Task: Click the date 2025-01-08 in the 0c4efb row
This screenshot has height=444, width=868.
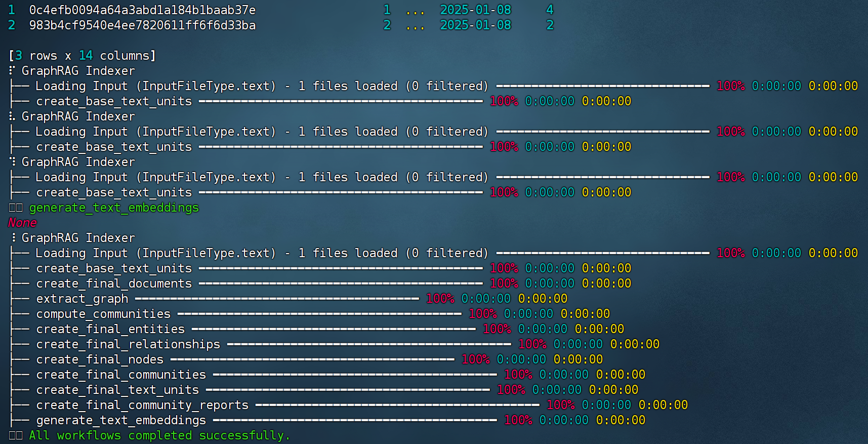Action: pos(475,10)
